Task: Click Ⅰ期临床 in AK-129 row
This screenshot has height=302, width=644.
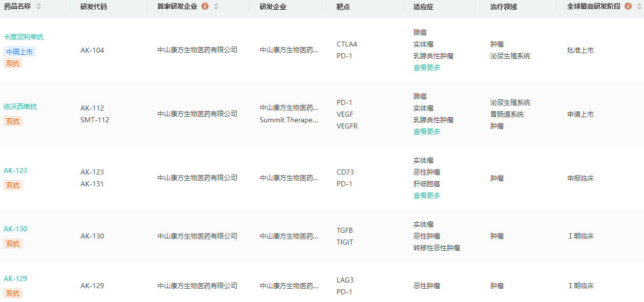Action: point(580,286)
